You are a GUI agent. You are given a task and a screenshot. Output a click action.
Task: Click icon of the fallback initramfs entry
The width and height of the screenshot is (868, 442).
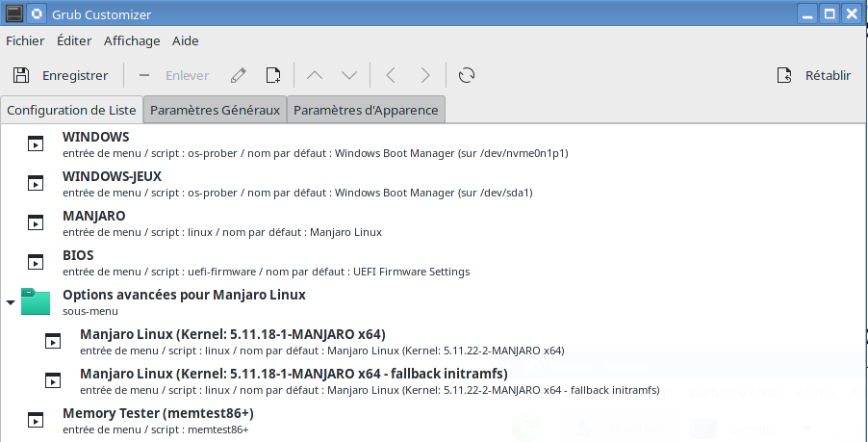pyautogui.click(x=53, y=380)
